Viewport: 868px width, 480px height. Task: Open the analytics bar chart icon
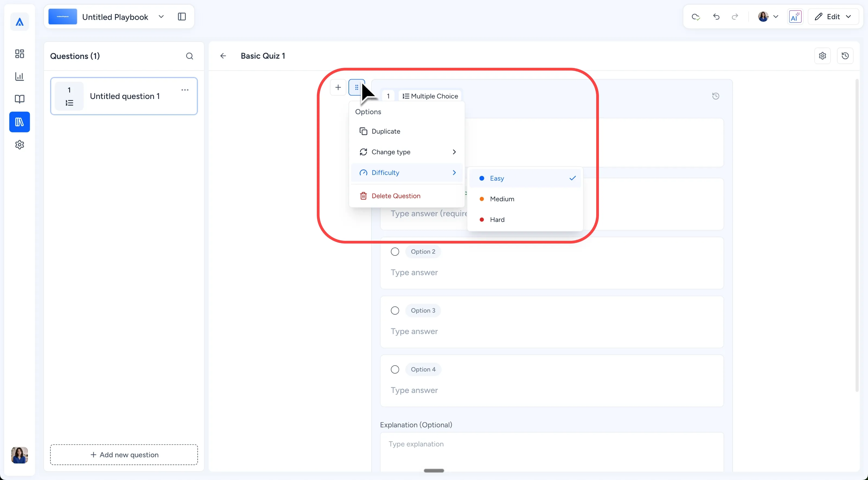20,76
